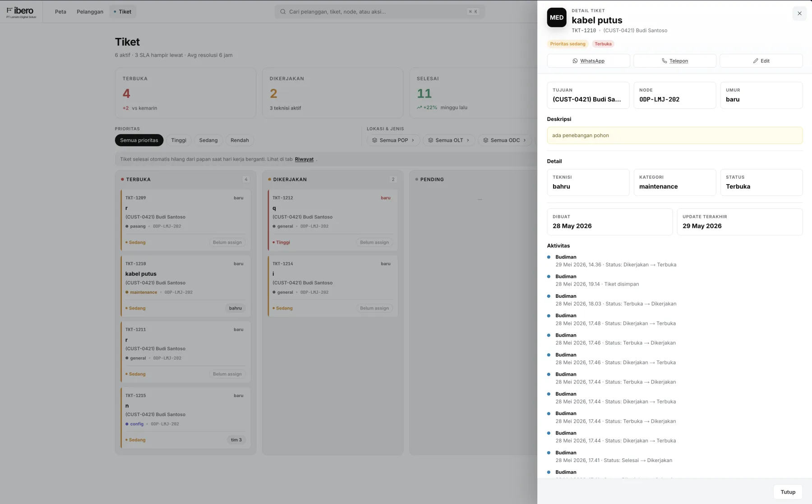812x504 pixels.
Task: Click the MED priority badge
Action: pos(557,18)
